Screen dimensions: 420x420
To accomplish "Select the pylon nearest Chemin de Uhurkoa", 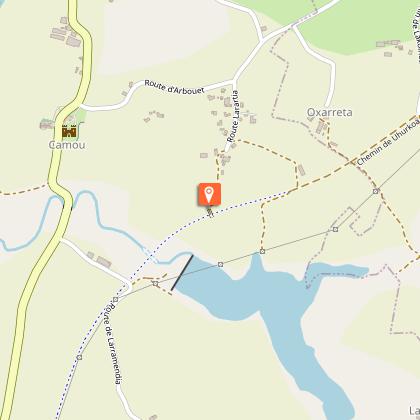I will (376, 191).
